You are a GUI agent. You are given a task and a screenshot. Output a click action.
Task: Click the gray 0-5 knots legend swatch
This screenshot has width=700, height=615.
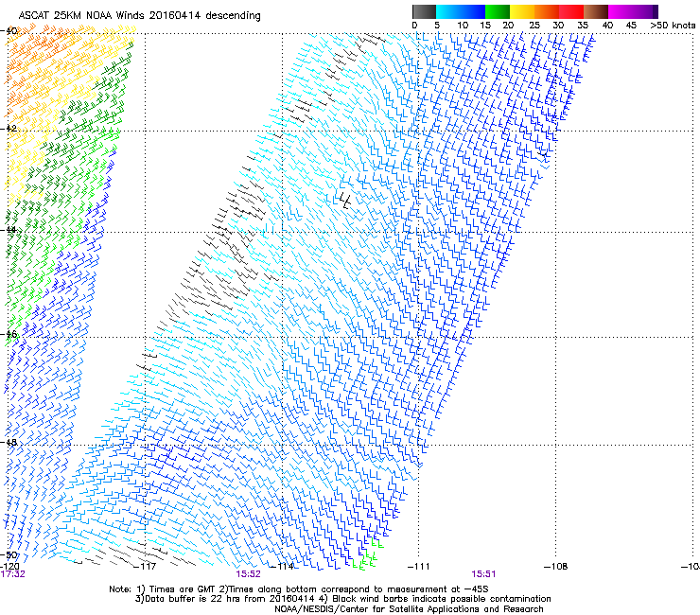tap(424, 11)
